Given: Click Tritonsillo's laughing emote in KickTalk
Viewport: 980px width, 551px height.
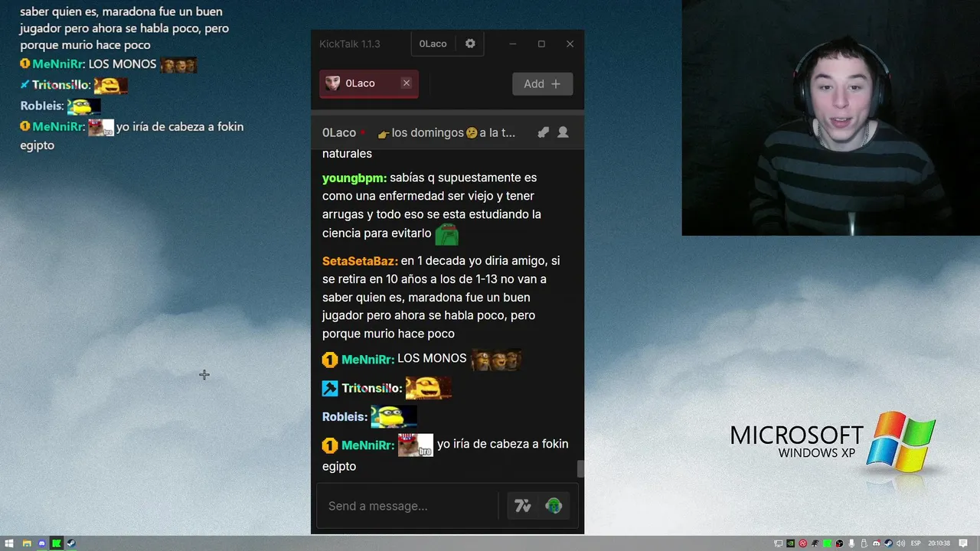Looking at the screenshot, I should point(428,387).
